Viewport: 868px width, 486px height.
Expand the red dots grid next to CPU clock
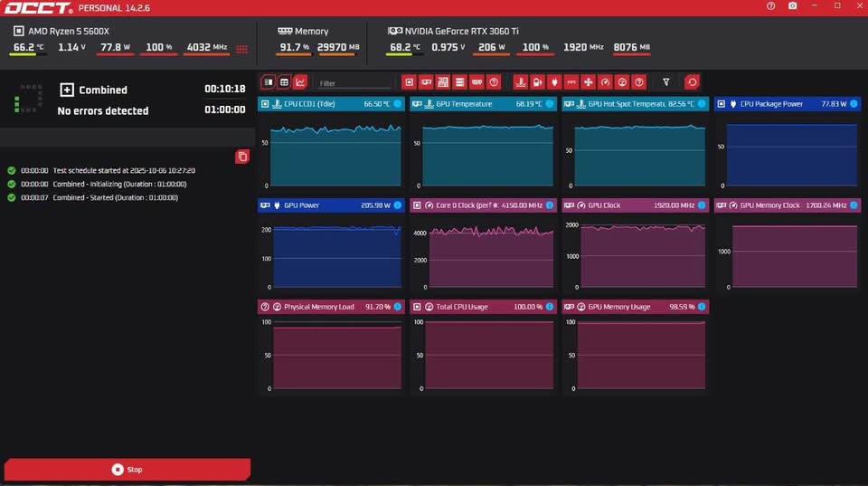click(241, 49)
